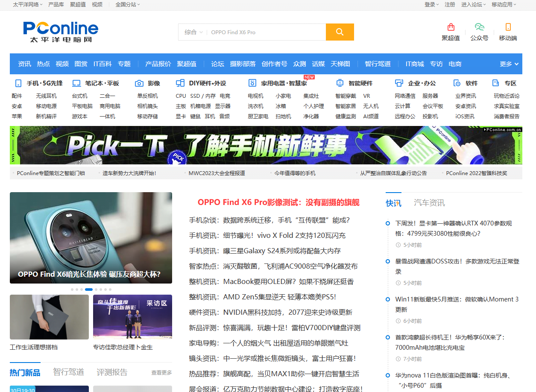
Task: Click the camera icon beside 影像
Action: coord(139,83)
